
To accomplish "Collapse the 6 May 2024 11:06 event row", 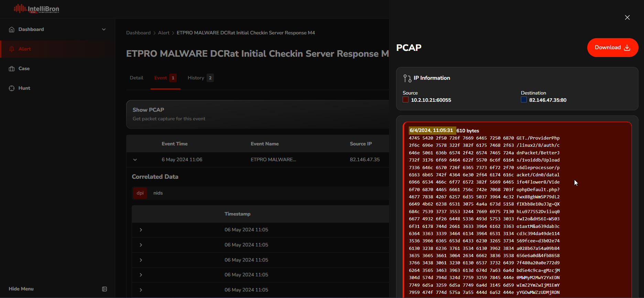I will pyautogui.click(x=135, y=160).
